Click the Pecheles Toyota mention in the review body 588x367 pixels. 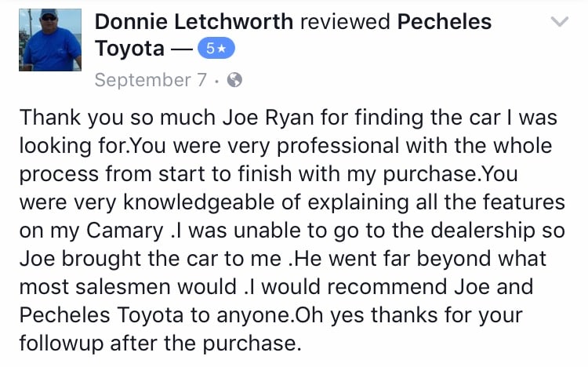point(101,315)
